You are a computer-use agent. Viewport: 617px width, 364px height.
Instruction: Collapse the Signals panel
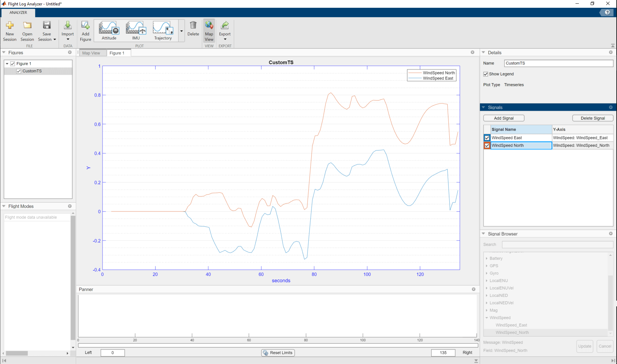click(483, 108)
